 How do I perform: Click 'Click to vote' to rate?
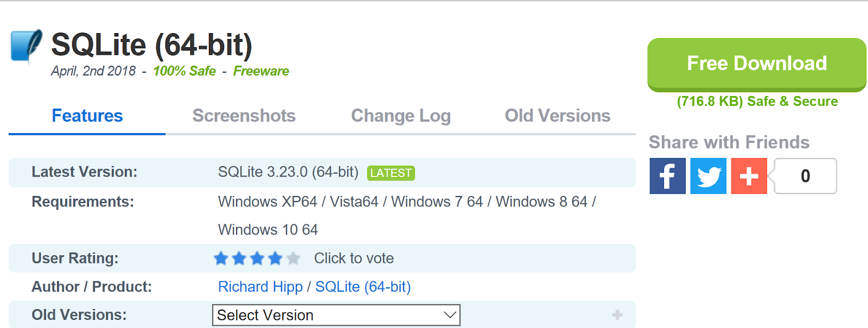(354, 258)
